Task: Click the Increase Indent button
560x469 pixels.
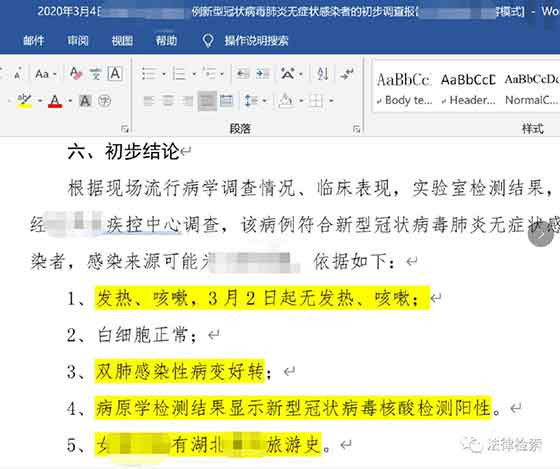Action: coord(263,74)
